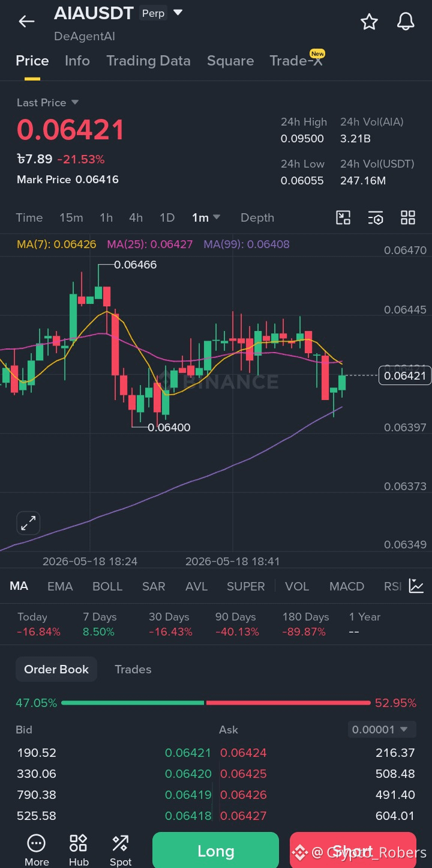Open the Trading Data tab

click(x=148, y=61)
